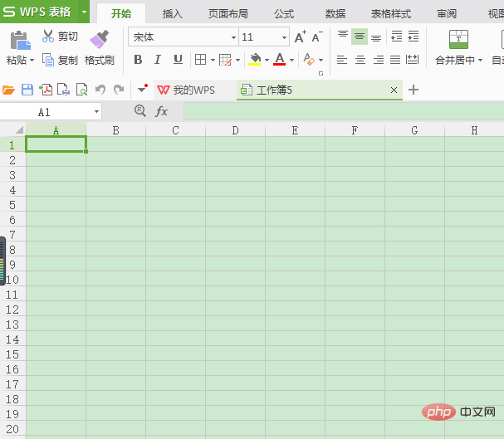Click the redo arrow
The image size is (504, 439).
[119, 90]
